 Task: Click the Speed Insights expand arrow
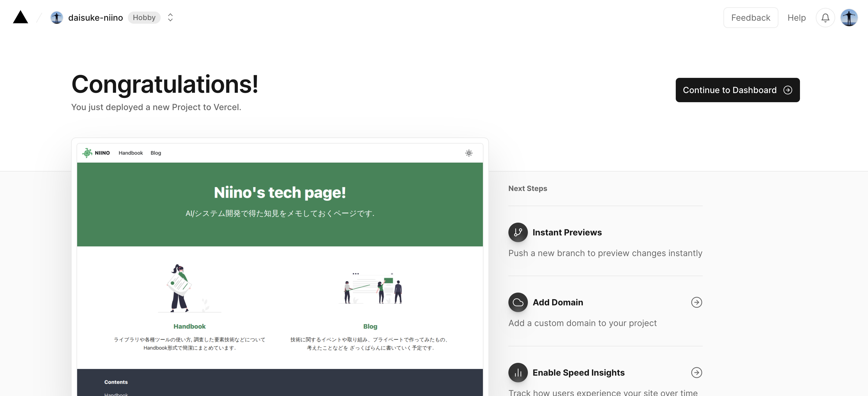coord(696,372)
